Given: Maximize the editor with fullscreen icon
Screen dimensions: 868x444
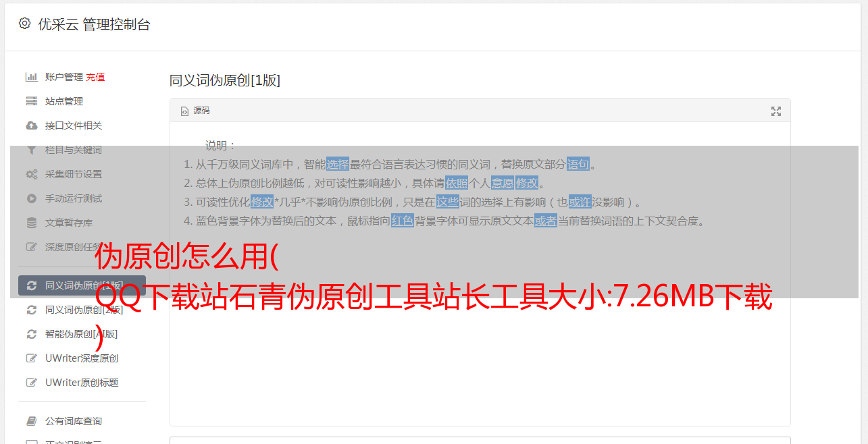Looking at the screenshot, I should pyautogui.click(x=776, y=111).
